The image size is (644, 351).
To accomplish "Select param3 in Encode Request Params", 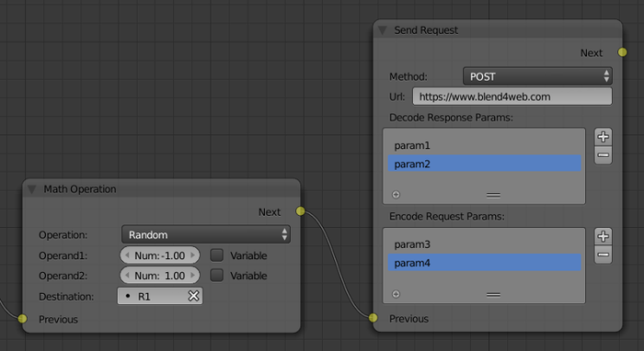I will click(x=484, y=244).
